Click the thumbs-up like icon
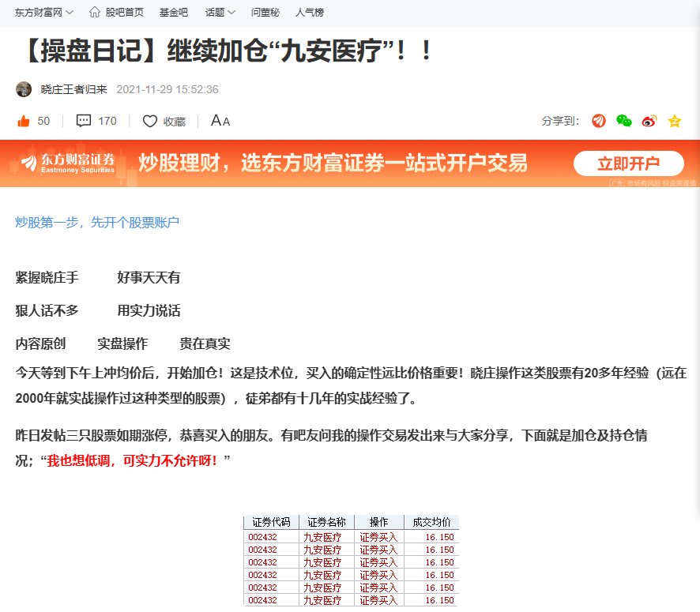The image size is (700, 612). click(23, 121)
